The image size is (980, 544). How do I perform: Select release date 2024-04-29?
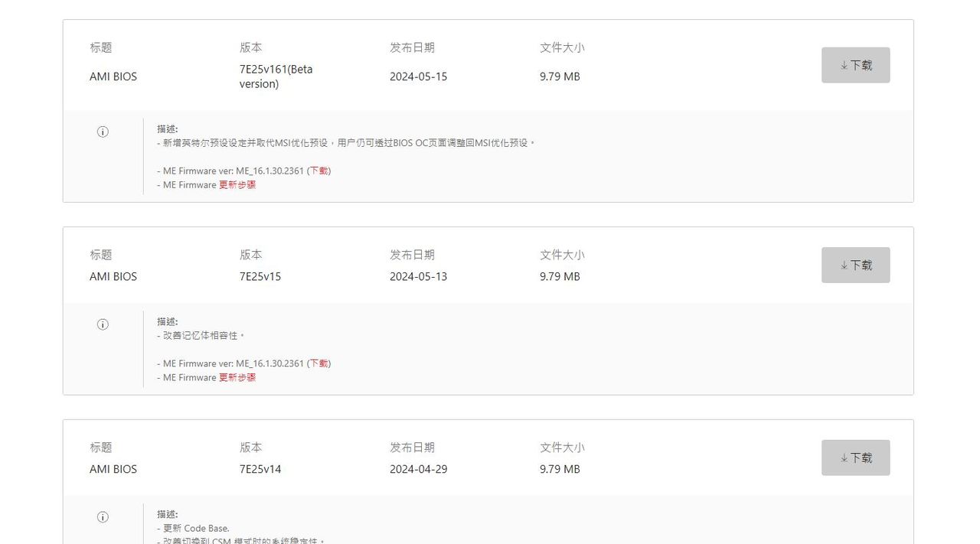click(418, 469)
